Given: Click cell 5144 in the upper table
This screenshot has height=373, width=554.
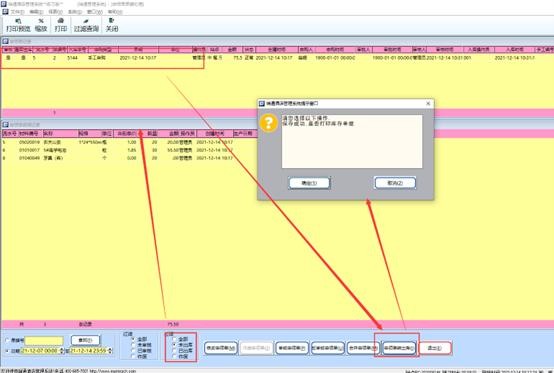Looking at the screenshot, I should click(x=72, y=58).
